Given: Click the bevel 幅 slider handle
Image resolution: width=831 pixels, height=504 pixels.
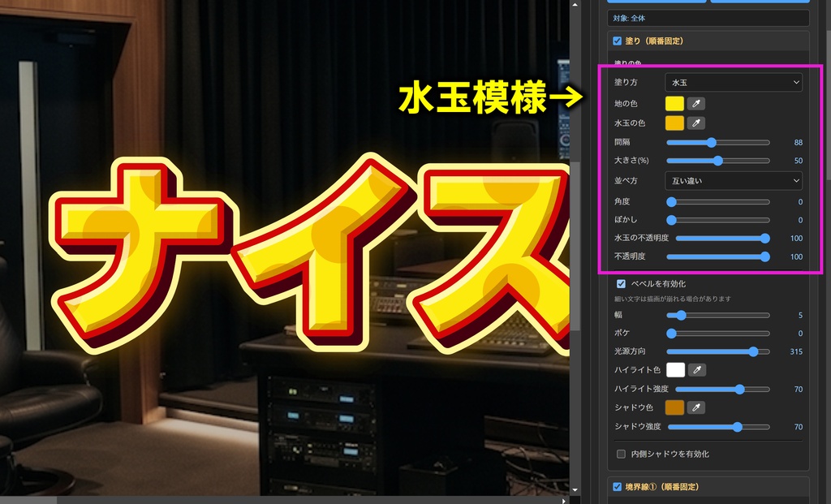Looking at the screenshot, I should [681, 316].
